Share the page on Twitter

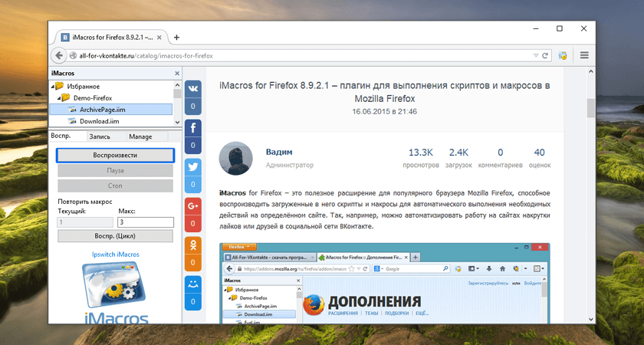[193, 167]
